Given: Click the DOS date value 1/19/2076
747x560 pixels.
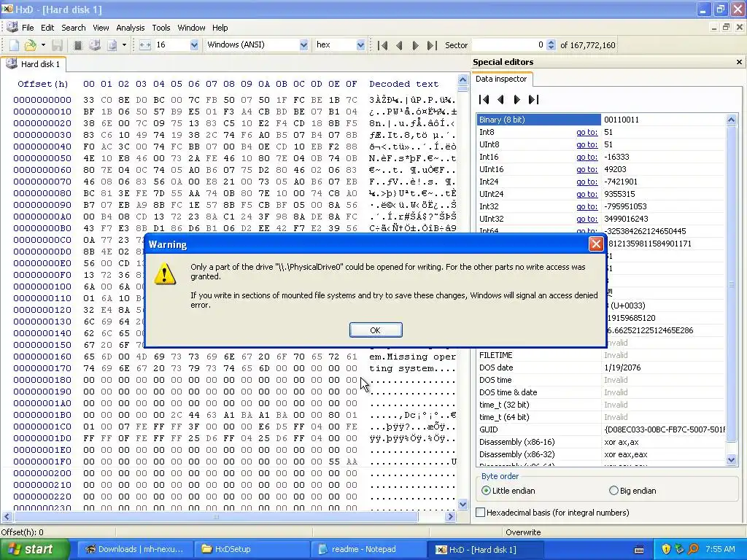Looking at the screenshot, I should click(x=622, y=367).
